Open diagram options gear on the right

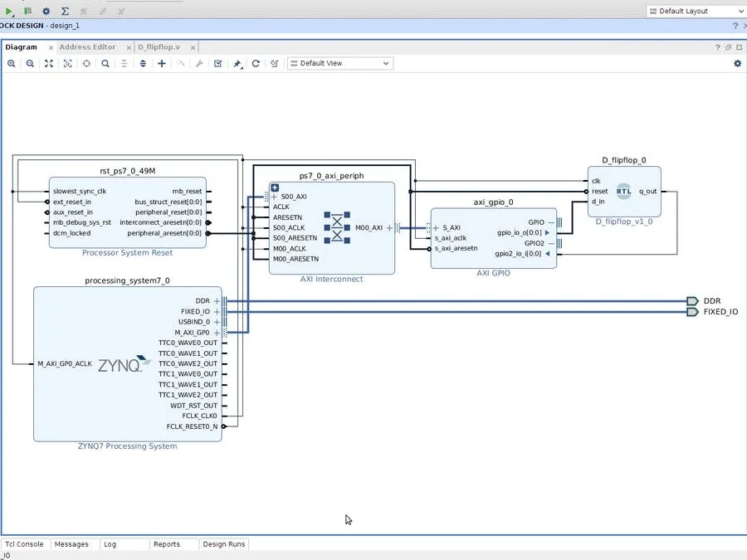[x=737, y=63]
